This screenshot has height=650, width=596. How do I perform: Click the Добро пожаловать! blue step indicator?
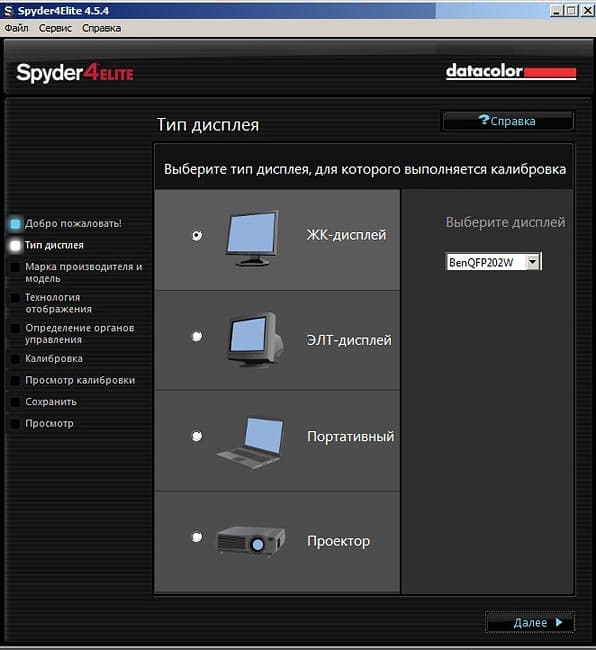click(15, 224)
